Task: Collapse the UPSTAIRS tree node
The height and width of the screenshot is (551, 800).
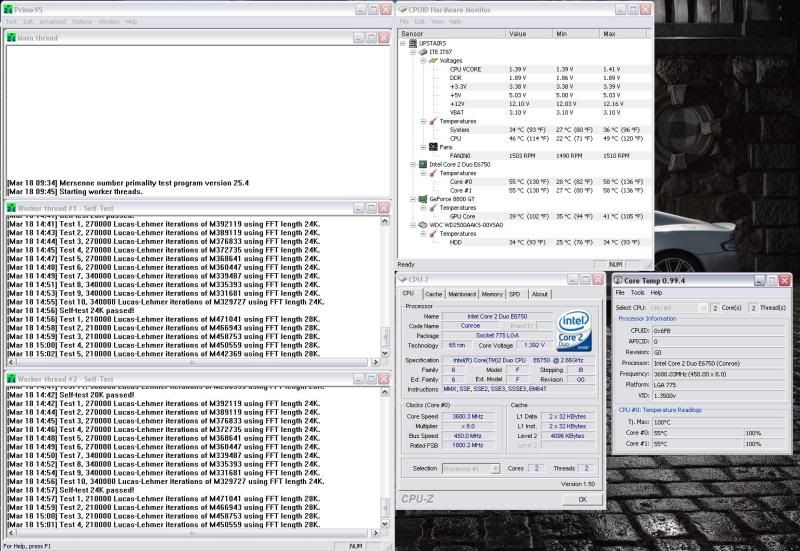Action: [403, 43]
